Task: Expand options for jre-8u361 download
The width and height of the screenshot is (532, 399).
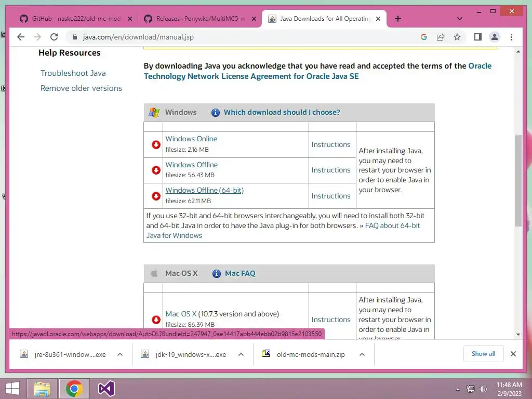Action: [x=120, y=354]
